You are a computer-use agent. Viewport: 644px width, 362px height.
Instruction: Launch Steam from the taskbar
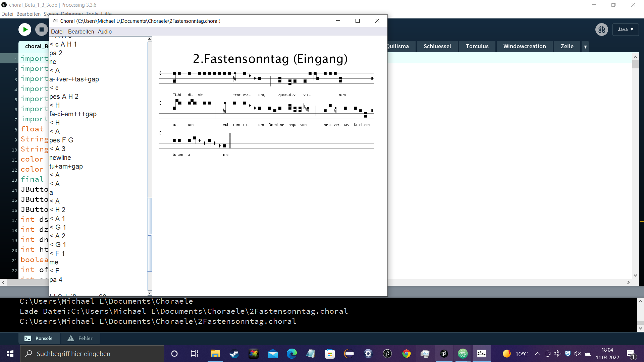pyautogui.click(x=234, y=354)
